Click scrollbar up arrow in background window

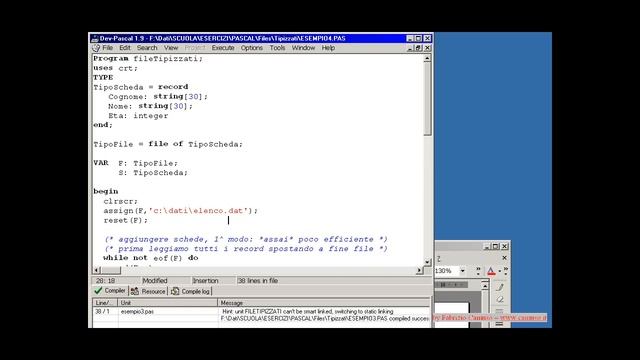click(x=485, y=286)
